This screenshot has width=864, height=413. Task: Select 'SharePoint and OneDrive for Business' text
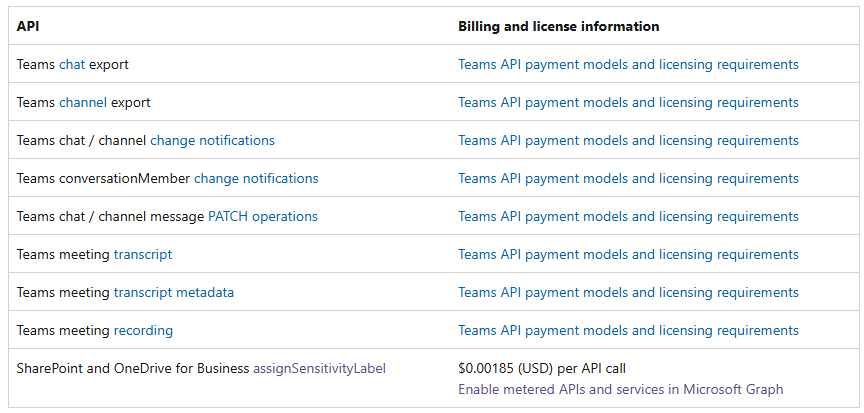click(x=133, y=368)
